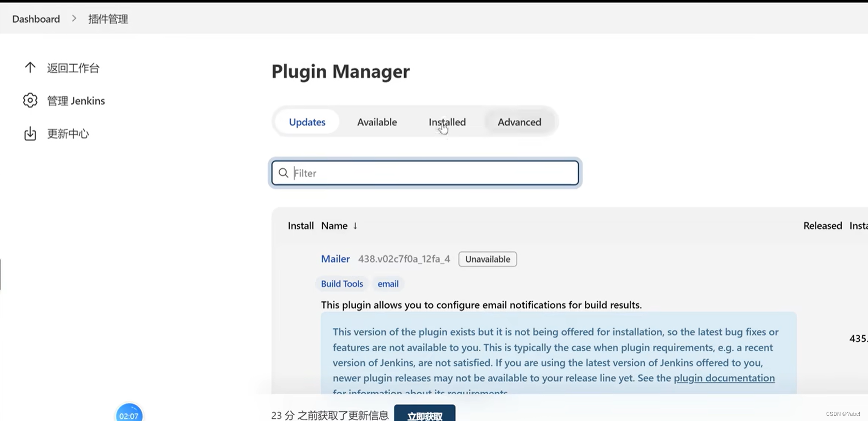Click the 插件管理 breadcrumb
This screenshot has height=421, width=868.
click(x=108, y=19)
